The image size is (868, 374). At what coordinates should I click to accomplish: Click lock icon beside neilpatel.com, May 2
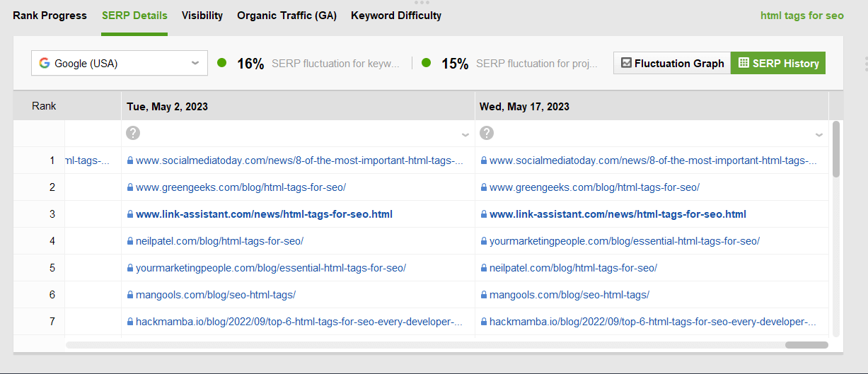coord(129,241)
